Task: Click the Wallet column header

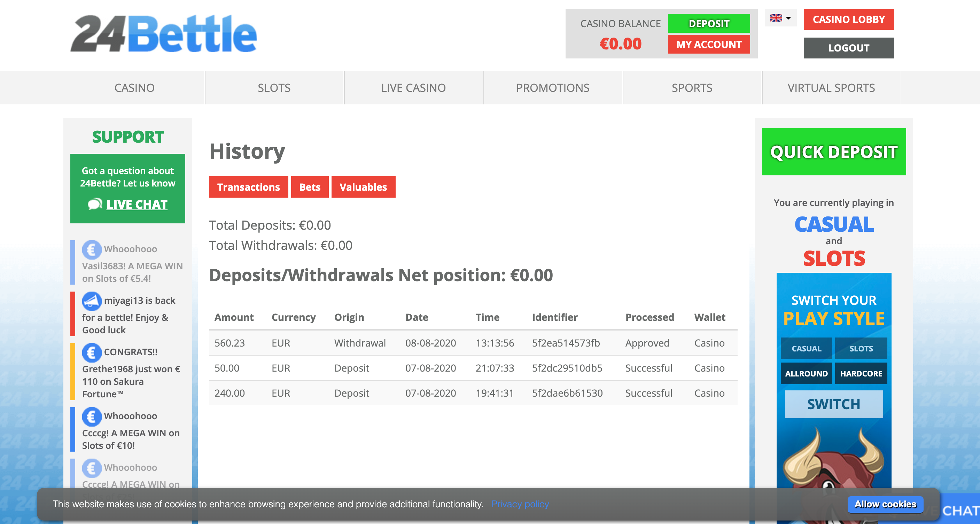Action: [709, 317]
